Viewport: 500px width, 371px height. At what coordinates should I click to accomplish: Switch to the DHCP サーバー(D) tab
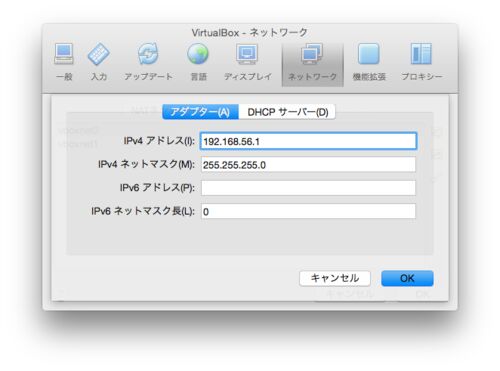tap(287, 112)
